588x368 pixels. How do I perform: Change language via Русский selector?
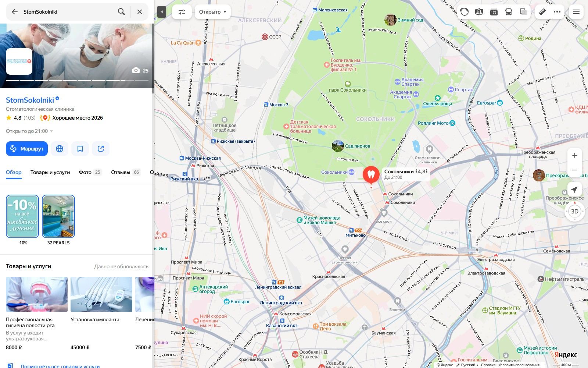coord(468,365)
